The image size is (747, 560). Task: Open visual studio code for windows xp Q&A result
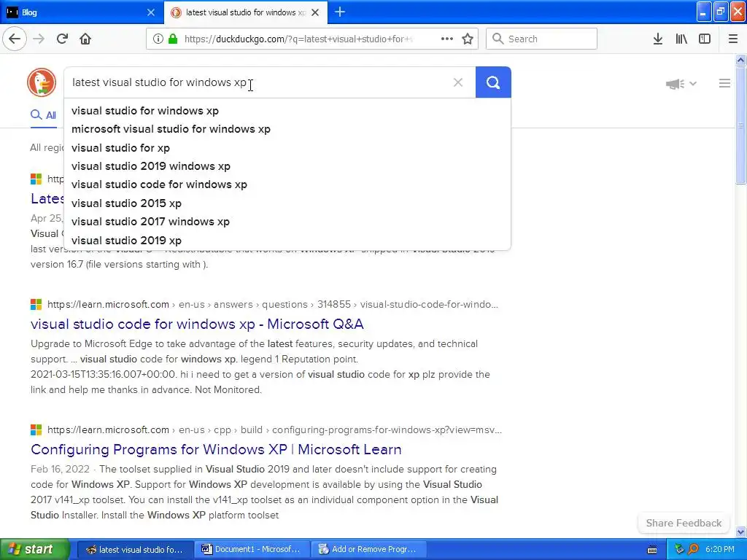[x=197, y=324]
